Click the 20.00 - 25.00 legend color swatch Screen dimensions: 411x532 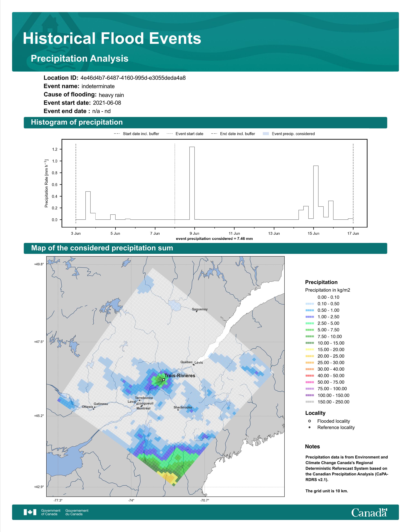310,356
